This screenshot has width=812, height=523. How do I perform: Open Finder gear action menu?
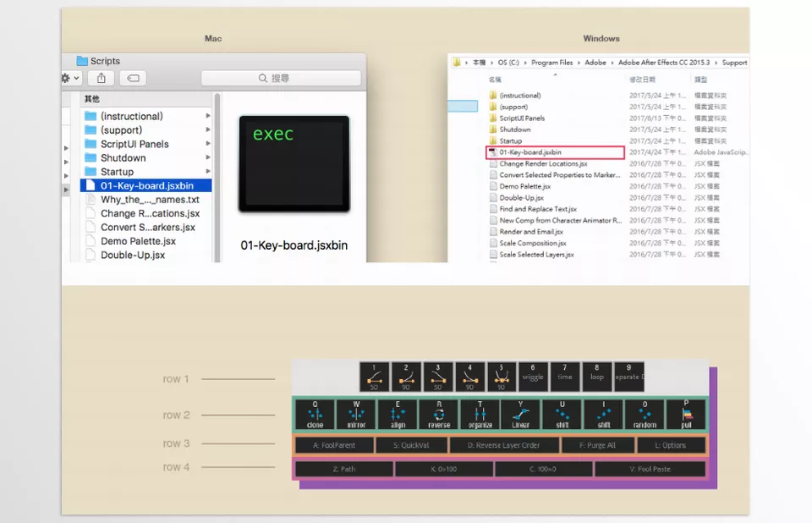click(x=70, y=78)
